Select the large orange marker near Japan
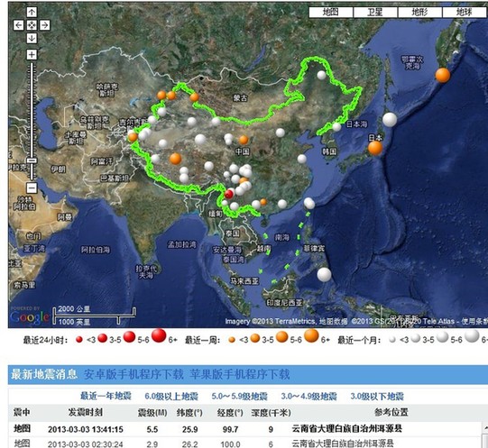This screenshot has height=448, width=488. pyautogui.click(x=375, y=148)
